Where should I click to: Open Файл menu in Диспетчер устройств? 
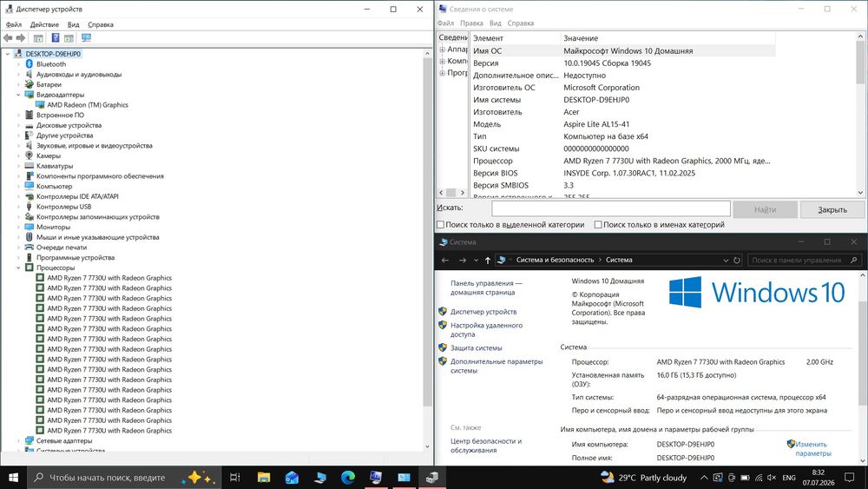14,24
